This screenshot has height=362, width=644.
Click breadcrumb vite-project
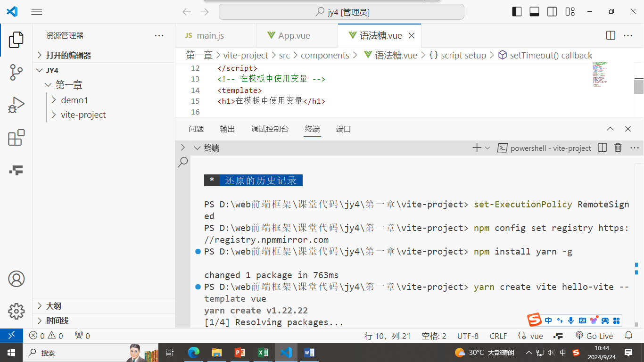[x=246, y=55]
